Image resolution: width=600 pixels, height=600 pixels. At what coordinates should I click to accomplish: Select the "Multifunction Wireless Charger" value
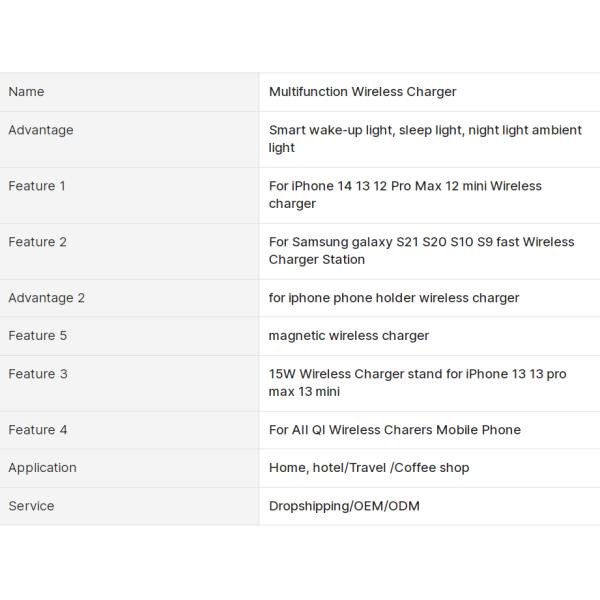[362, 92]
